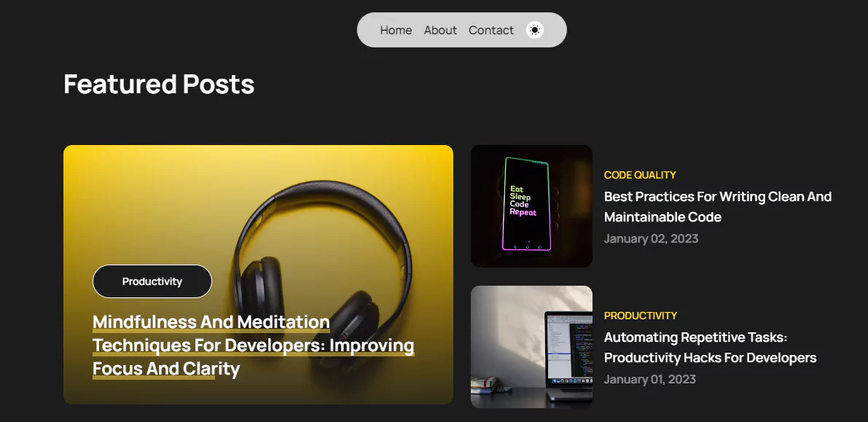Open the Contact nav link

tap(491, 31)
